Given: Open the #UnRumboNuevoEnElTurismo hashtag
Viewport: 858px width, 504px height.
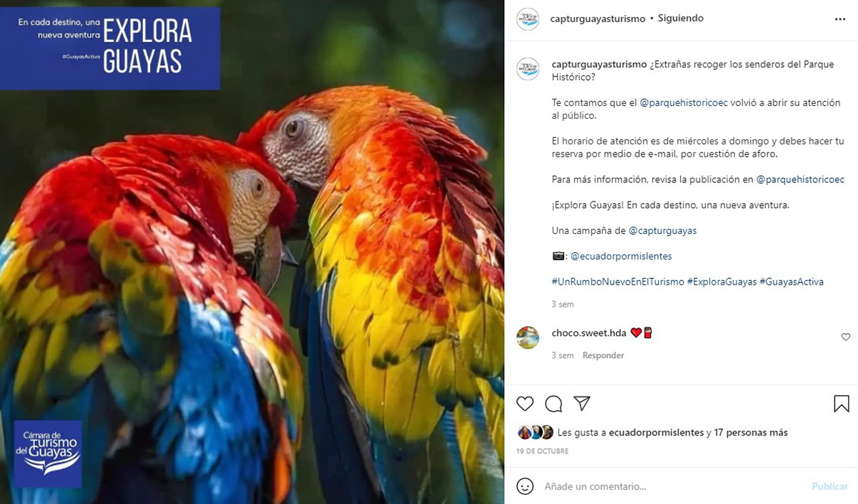Looking at the screenshot, I should (618, 282).
